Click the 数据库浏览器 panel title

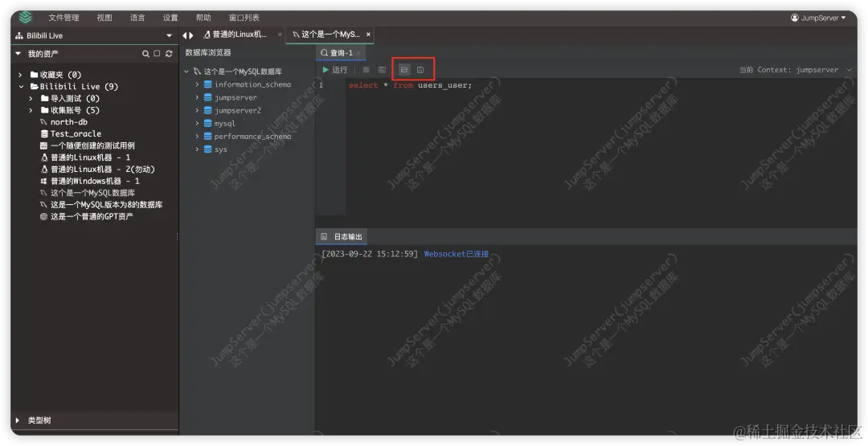click(x=208, y=52)
